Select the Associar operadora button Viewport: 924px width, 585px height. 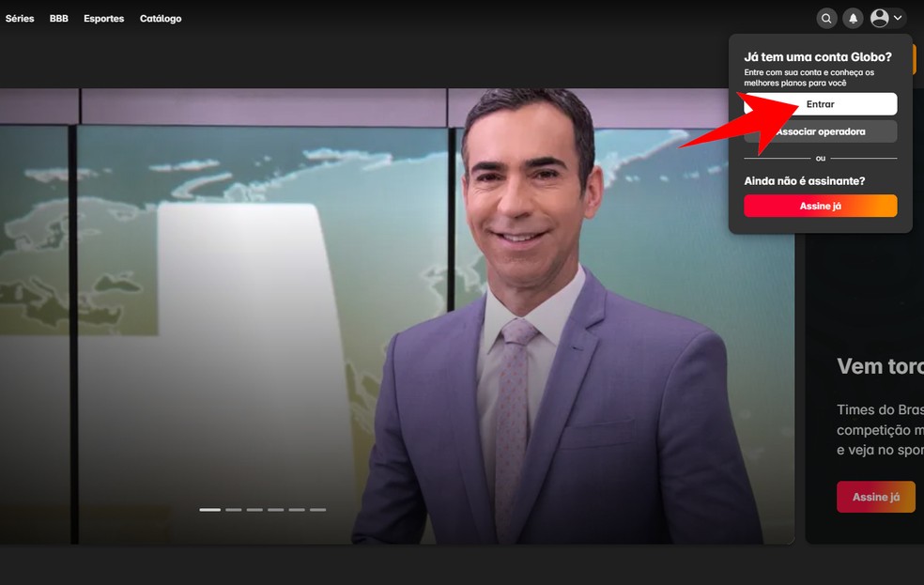(821, 131)
